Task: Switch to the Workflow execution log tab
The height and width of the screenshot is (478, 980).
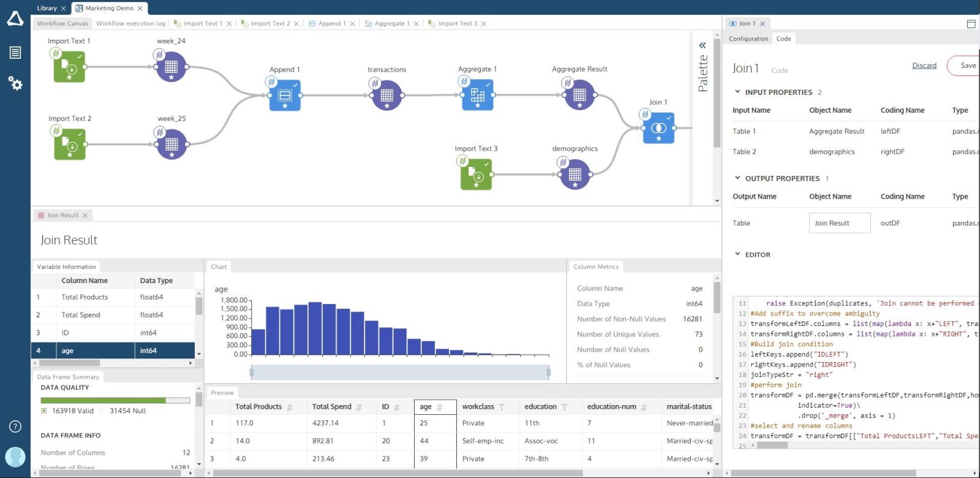Action: point(130,24)
